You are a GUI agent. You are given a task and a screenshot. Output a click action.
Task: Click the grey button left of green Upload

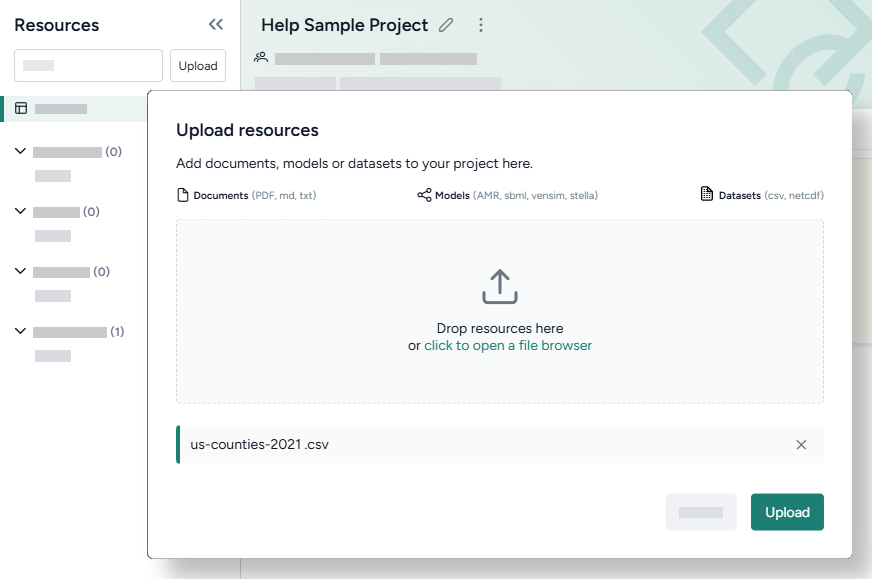[701, 512]
